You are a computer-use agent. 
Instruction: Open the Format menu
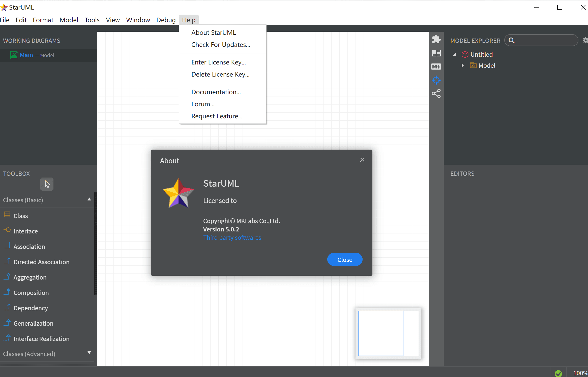[x=43, y=20]
